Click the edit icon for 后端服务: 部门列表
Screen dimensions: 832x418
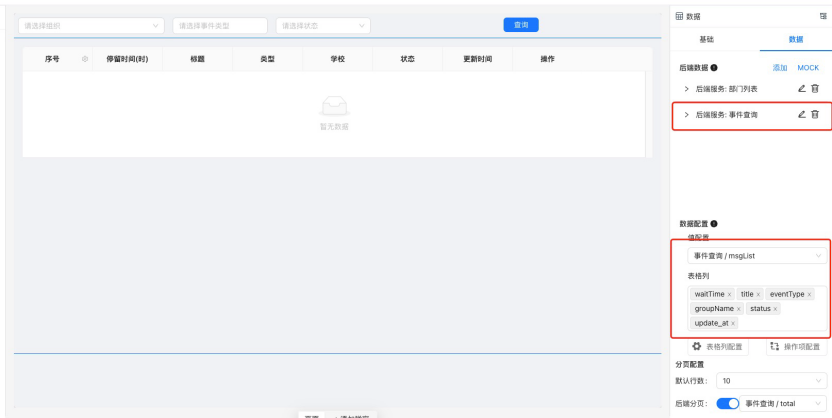[802, 91]
